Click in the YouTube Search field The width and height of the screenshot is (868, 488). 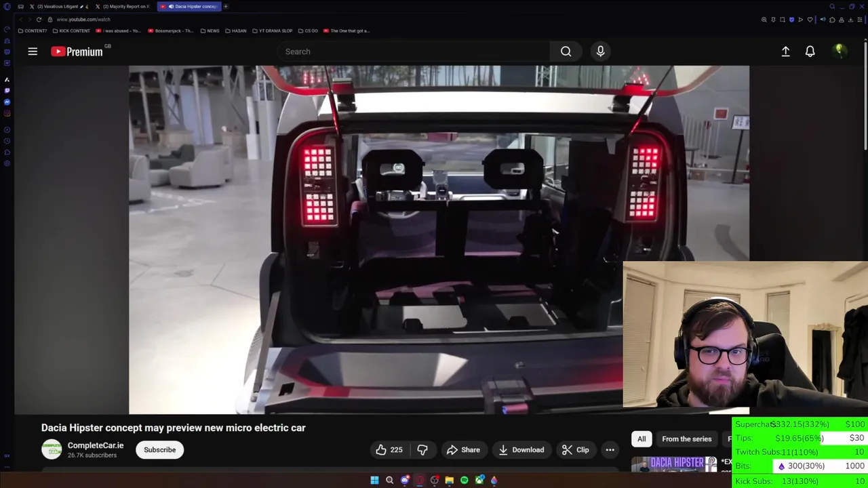point(414,52)
